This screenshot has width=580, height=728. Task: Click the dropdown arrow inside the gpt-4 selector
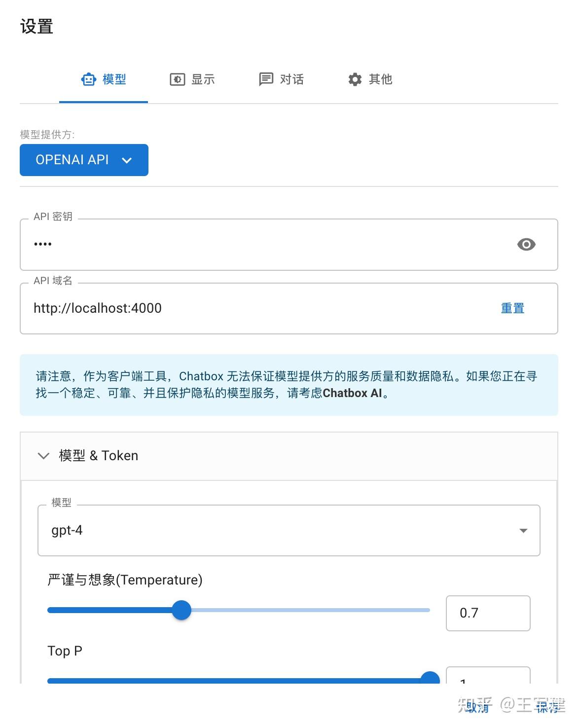[x=523, y=531]
